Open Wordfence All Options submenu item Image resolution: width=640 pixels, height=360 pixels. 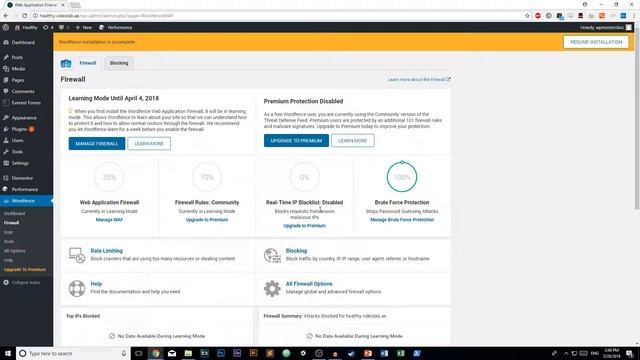tap(15, 251)
